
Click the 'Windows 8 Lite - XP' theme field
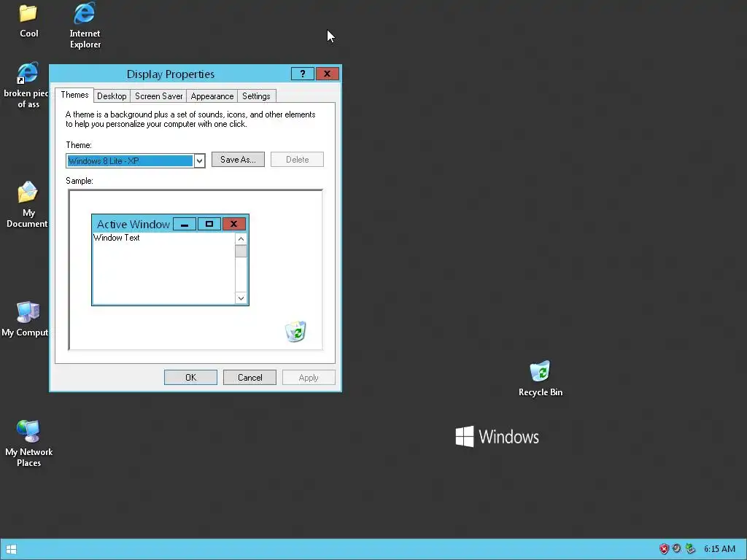130,161
